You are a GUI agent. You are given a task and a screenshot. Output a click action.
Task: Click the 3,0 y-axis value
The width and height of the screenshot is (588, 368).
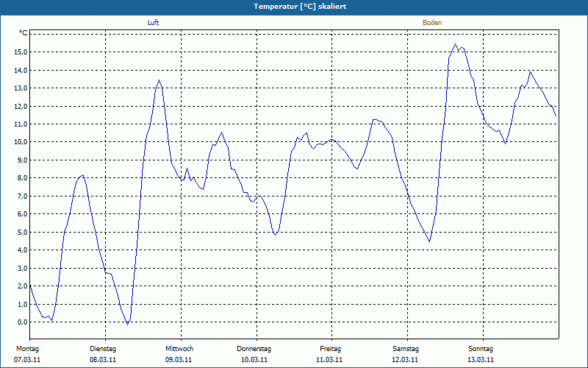coord(22,268)
